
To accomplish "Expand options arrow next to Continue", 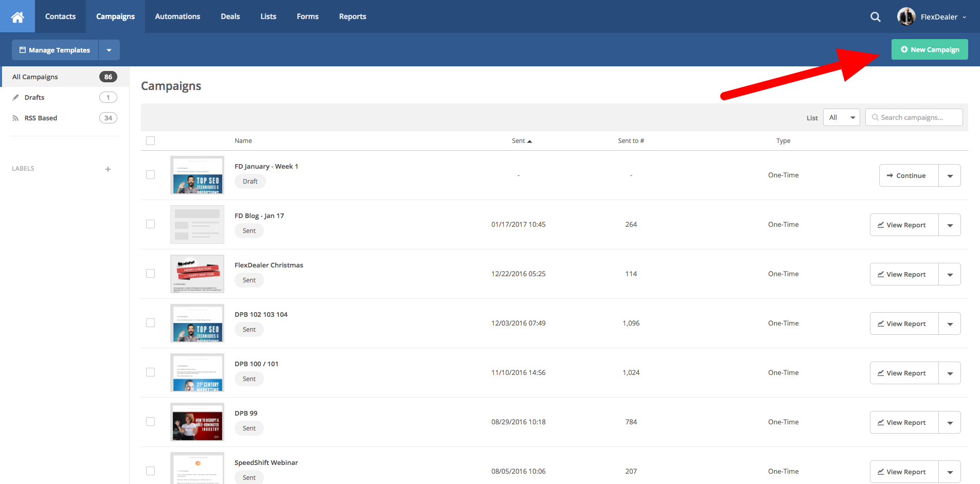I will pyautogui.click(x=950, y=176).
